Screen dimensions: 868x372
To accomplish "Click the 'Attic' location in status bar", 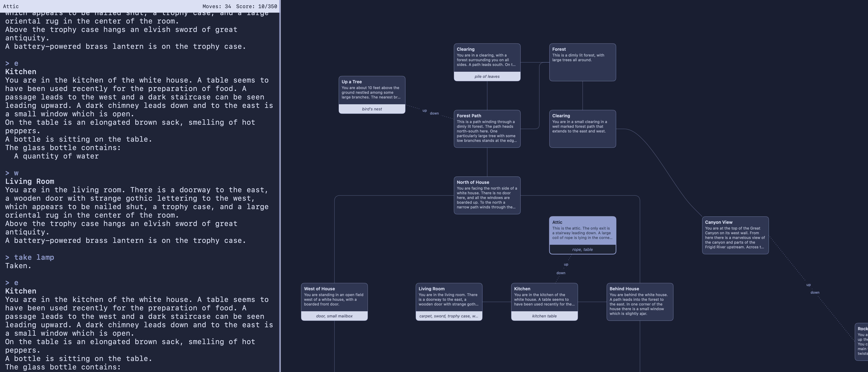I will [11, 6].
